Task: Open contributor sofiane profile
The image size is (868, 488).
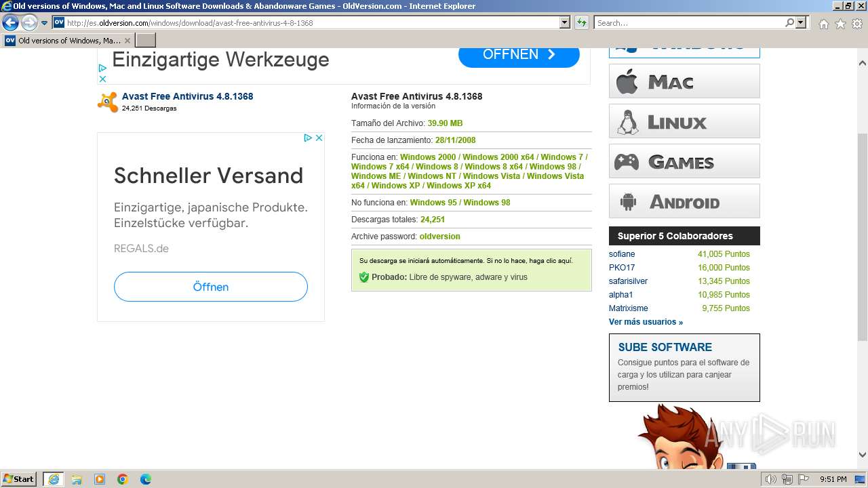Action: tap(622, 254)
